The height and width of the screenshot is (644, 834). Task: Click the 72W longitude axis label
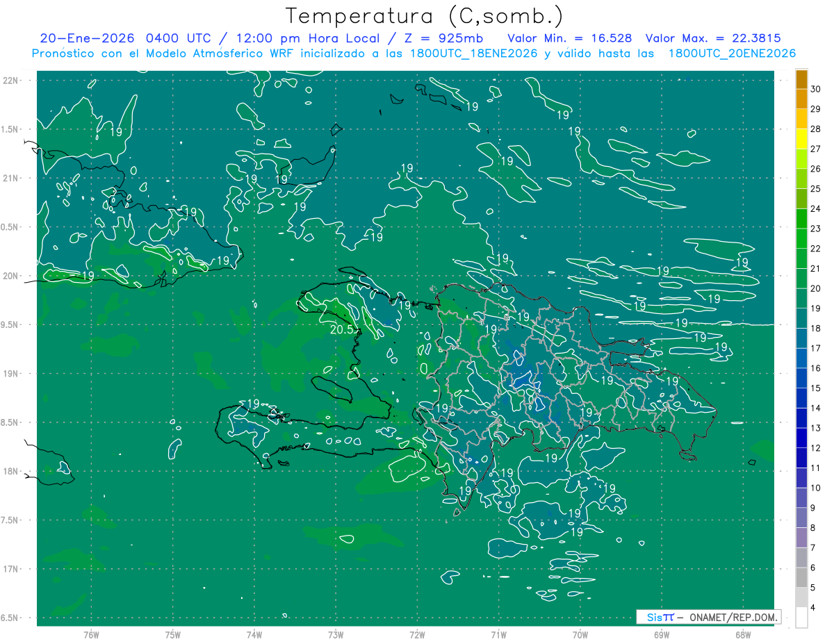point(417,635)
